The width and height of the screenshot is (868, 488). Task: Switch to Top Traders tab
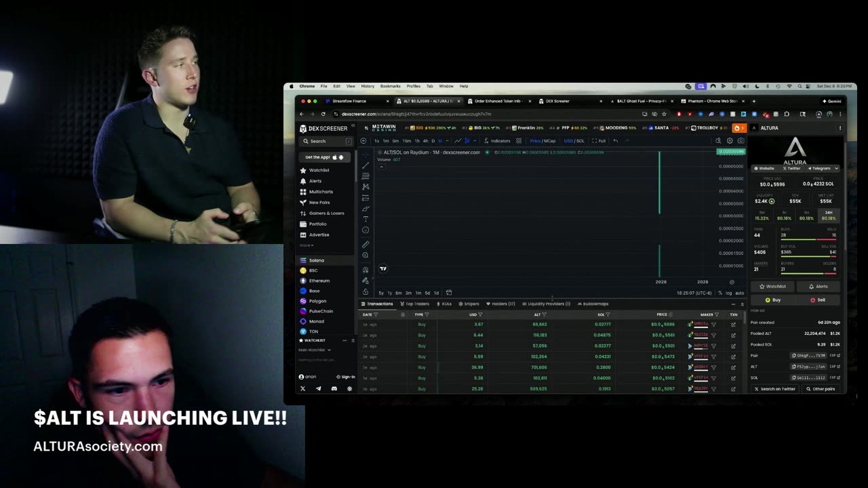click(x=414, y=304)
